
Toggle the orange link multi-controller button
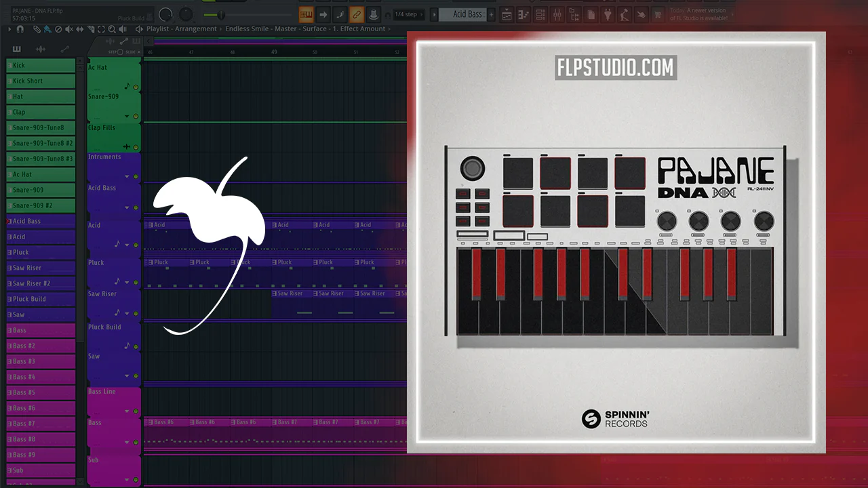[x=357, y=14]
